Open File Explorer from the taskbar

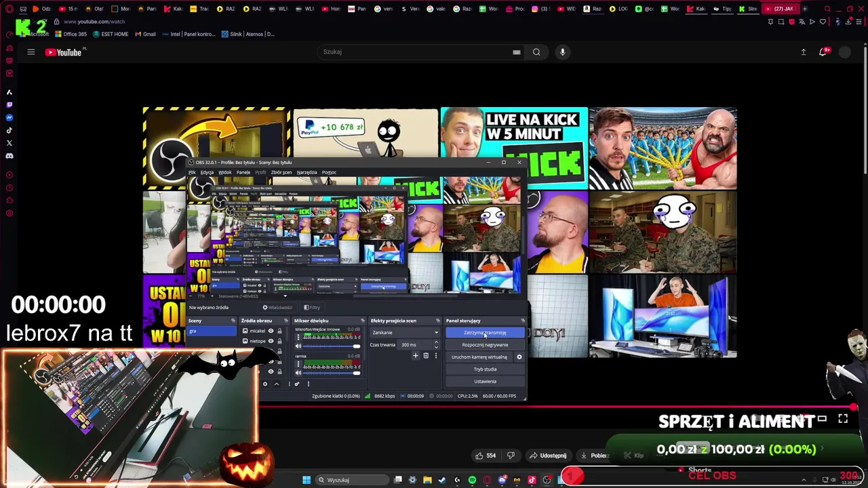(427, 480)
